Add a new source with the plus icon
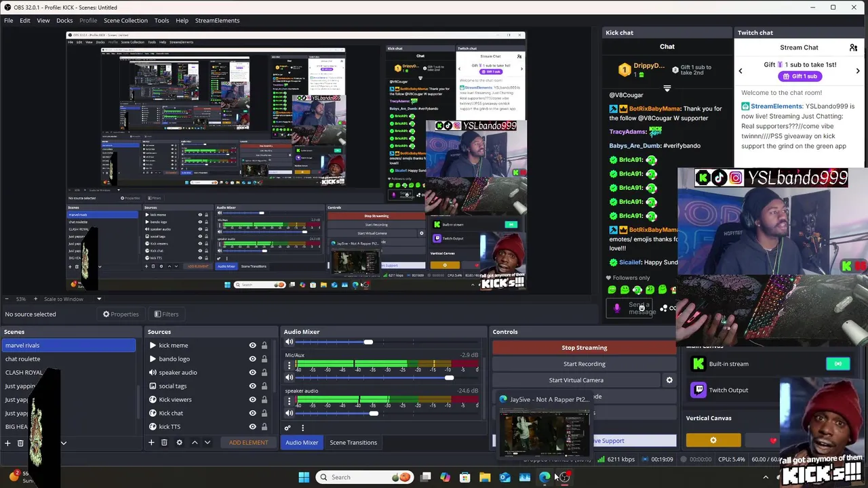Viewport: 868px width, 488px height. click(151, 443)
